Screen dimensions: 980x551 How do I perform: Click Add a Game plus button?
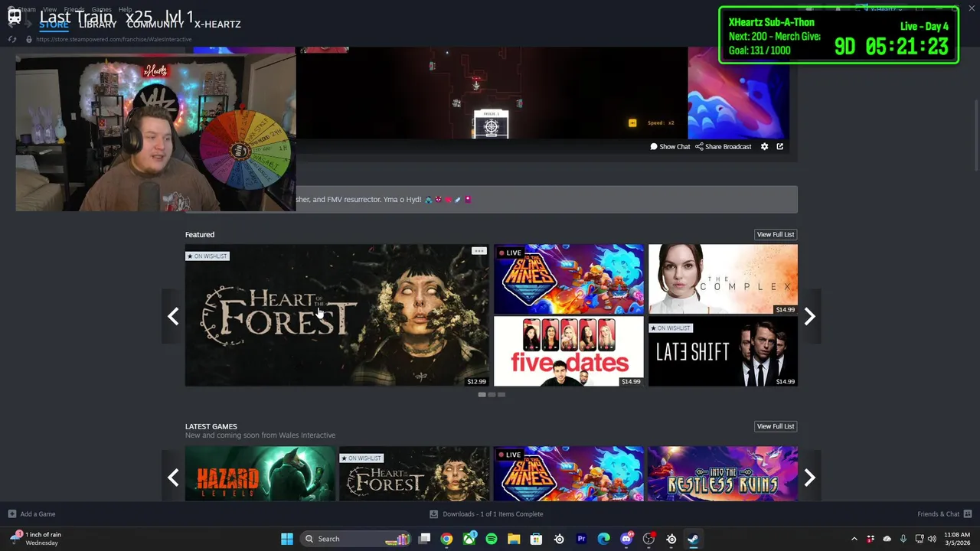[x=31, y=514]
